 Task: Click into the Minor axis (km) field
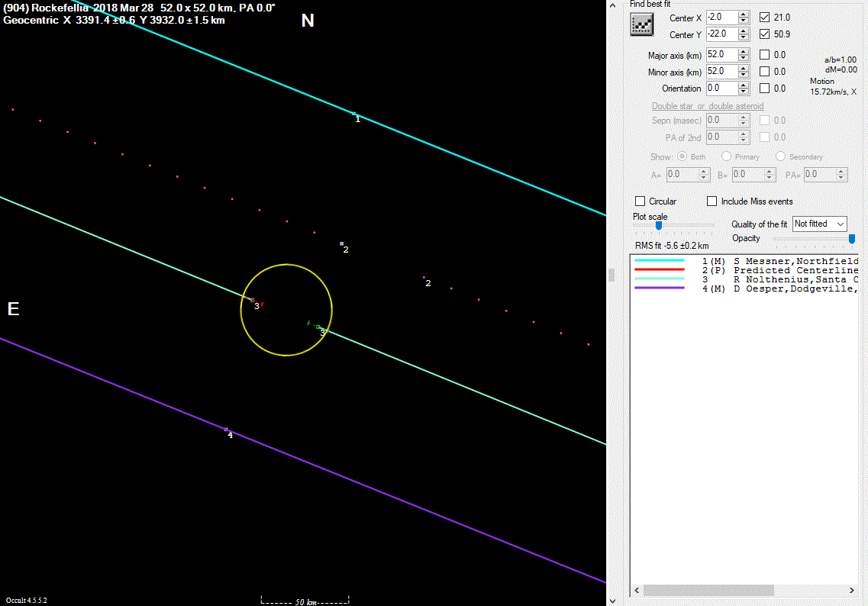pos(722,72)
